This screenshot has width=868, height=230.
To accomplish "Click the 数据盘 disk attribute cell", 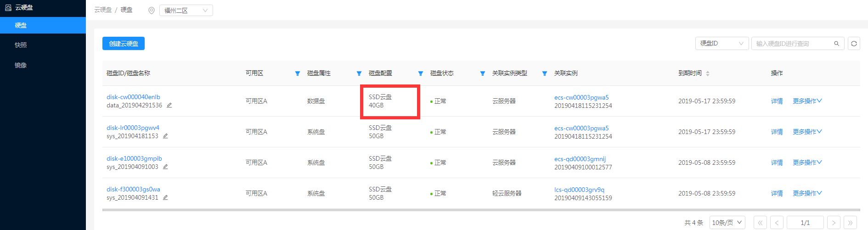I will tap(316, 101).
